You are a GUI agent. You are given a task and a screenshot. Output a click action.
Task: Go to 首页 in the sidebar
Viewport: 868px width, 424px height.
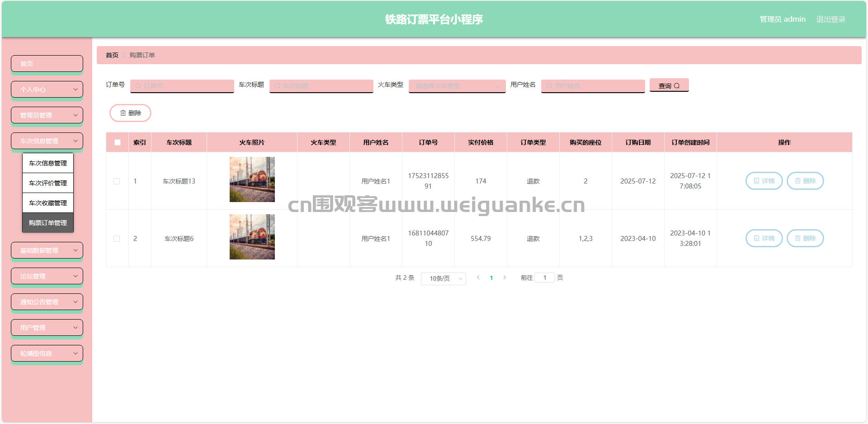[47, 64]
